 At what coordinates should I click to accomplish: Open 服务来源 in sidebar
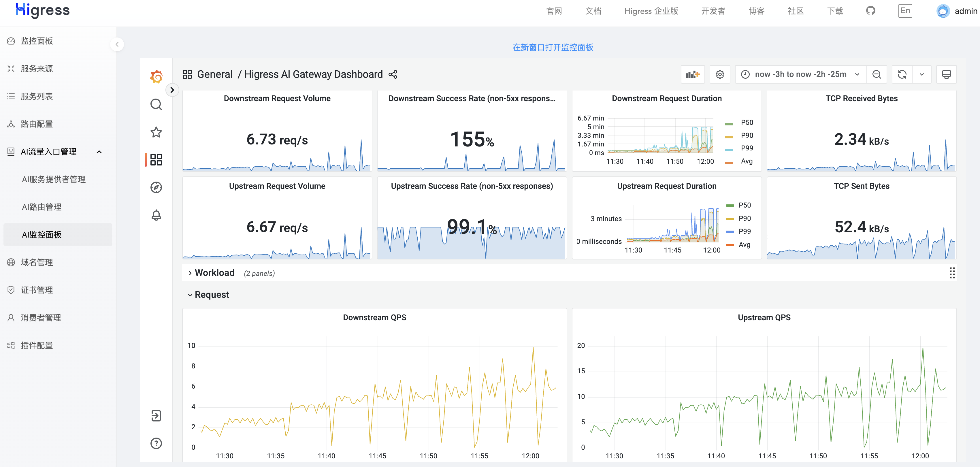click(x=37, y=69)
